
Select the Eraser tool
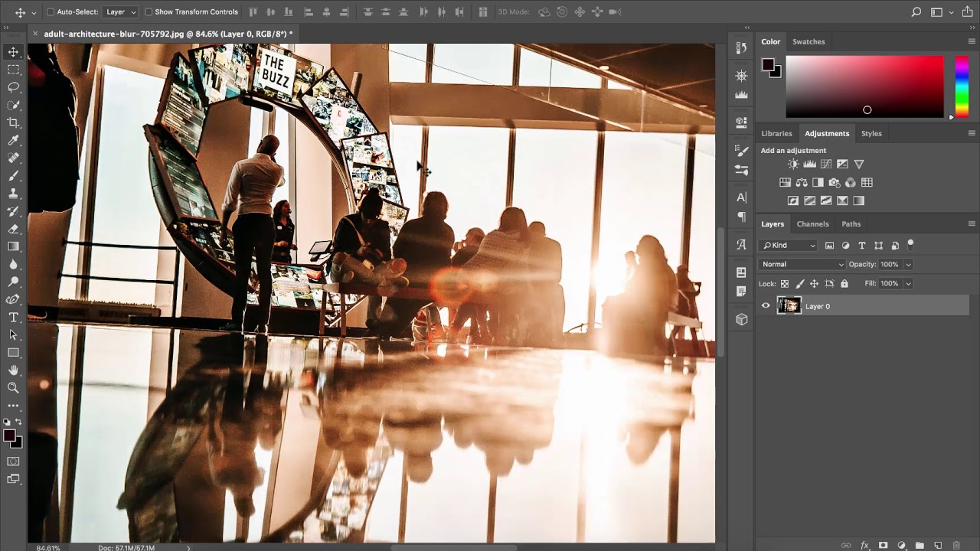pyautogui.click(x=13, y=228)
